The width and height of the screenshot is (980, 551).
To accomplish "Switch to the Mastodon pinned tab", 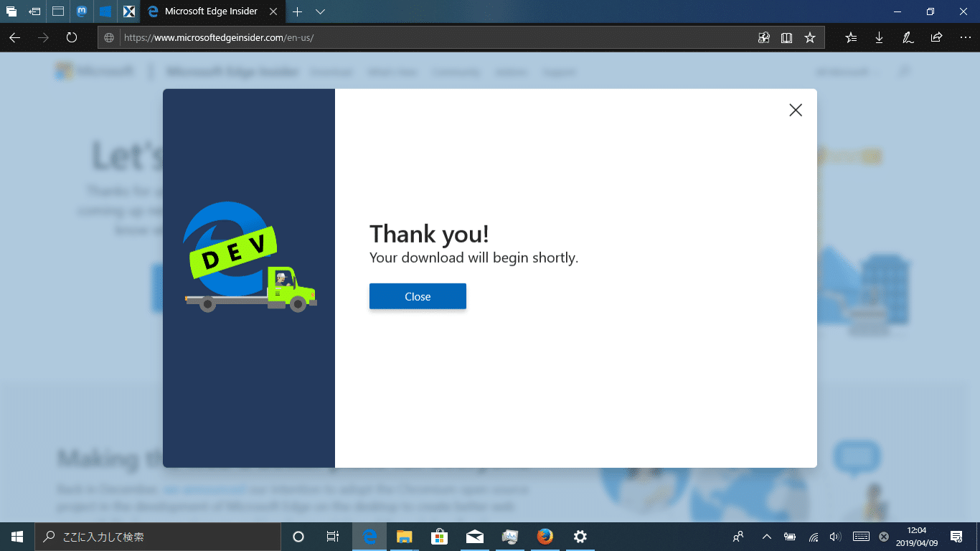I will pyautogui.click(x=83, y=11).
